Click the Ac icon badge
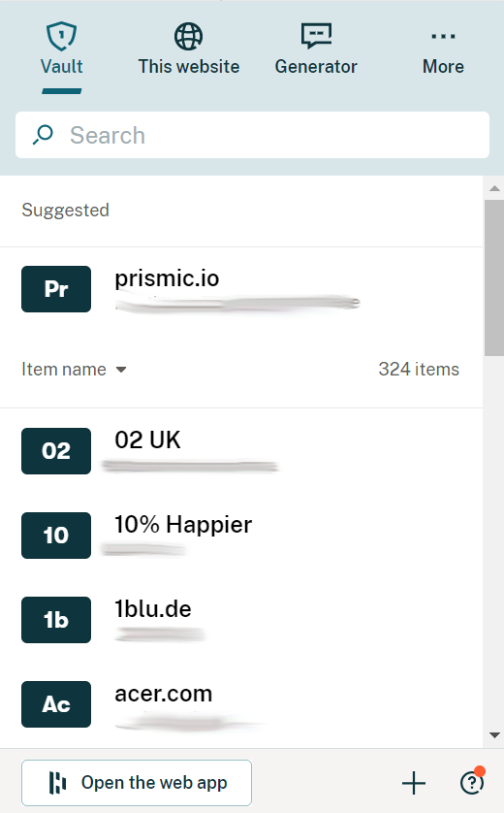 point(56,704)
